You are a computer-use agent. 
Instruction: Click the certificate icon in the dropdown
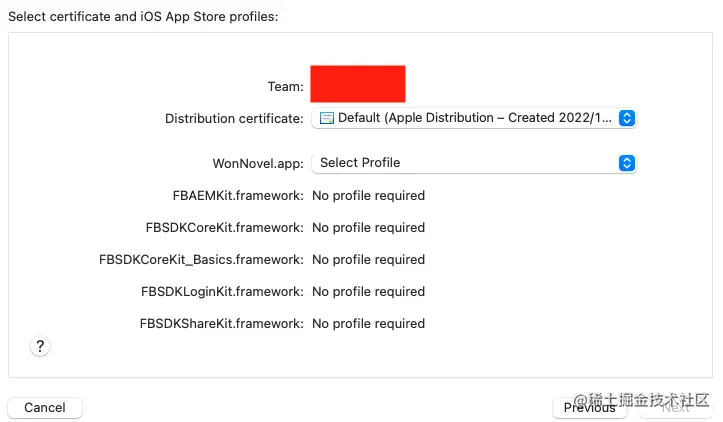pyautogui.click(x=327, y=118)
